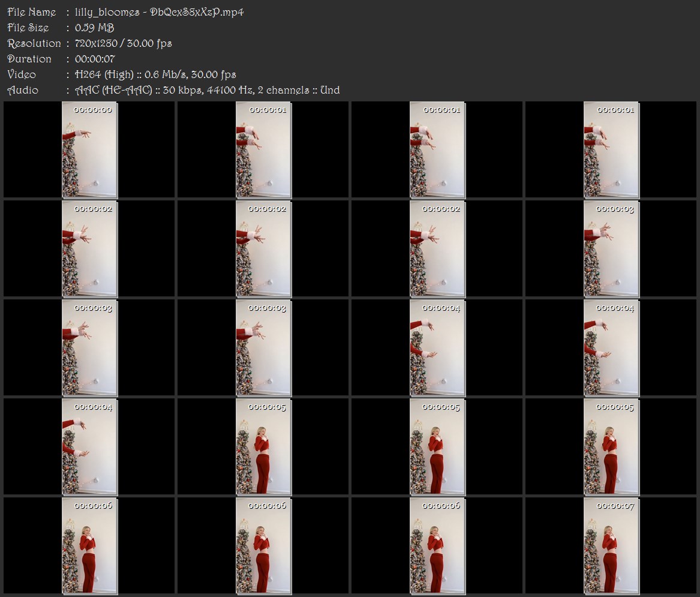
Task: Click the third 00:00:04 frame thumbnail
Action: [89, 447]
